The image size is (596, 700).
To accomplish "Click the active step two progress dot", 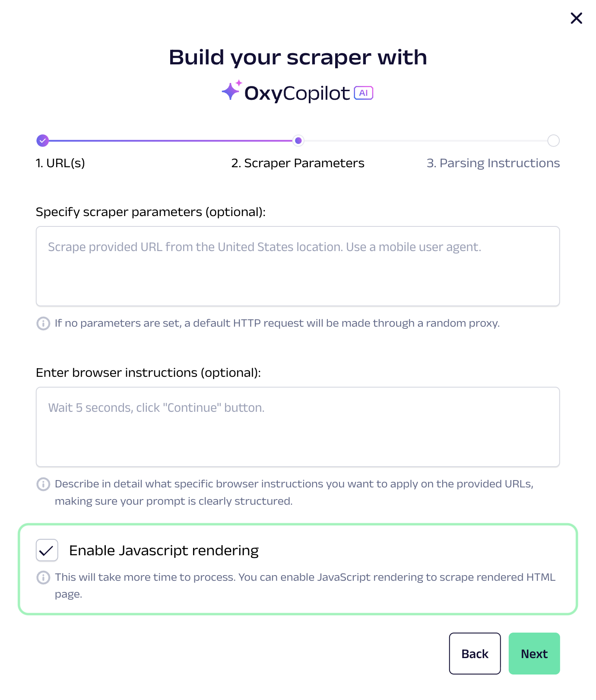I will (x=298, y=140).
